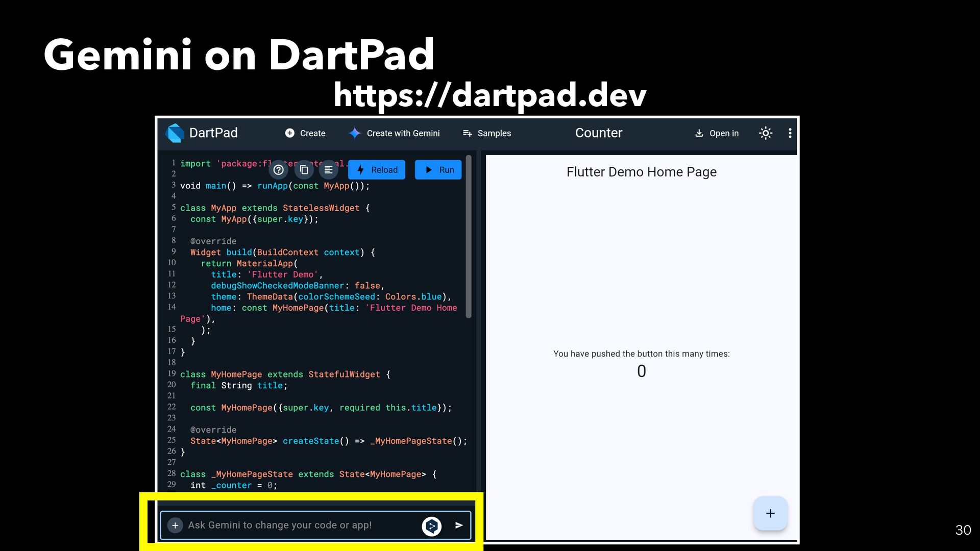Toggle light/dark theme sun icon
Screen dimensions: 980x551
click(x=765, y=133)
